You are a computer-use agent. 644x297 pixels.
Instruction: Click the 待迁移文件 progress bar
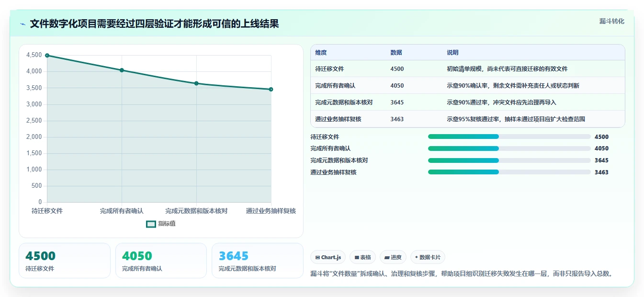[x=509, y=137]
